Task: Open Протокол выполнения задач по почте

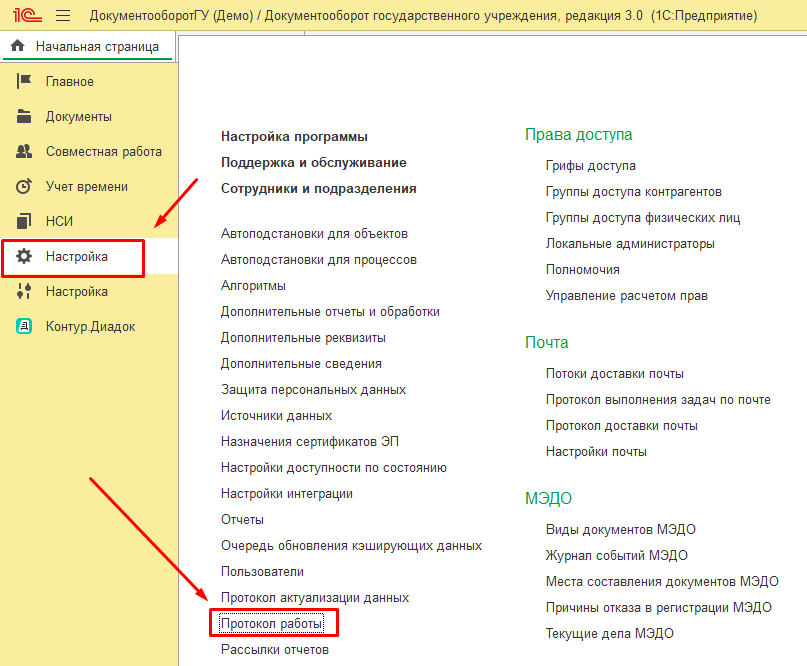Action: 658,400
